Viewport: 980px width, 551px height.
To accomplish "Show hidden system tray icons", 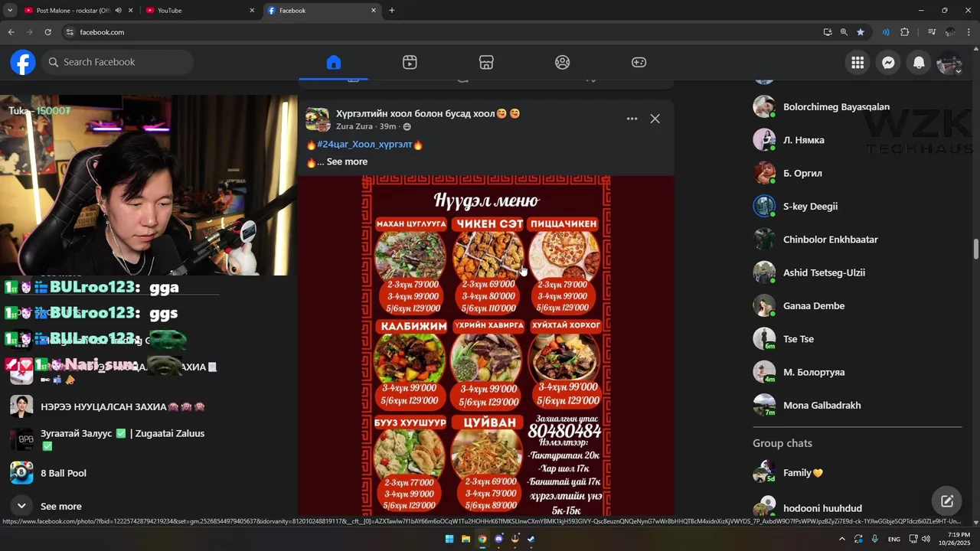I will pos(842,539).
